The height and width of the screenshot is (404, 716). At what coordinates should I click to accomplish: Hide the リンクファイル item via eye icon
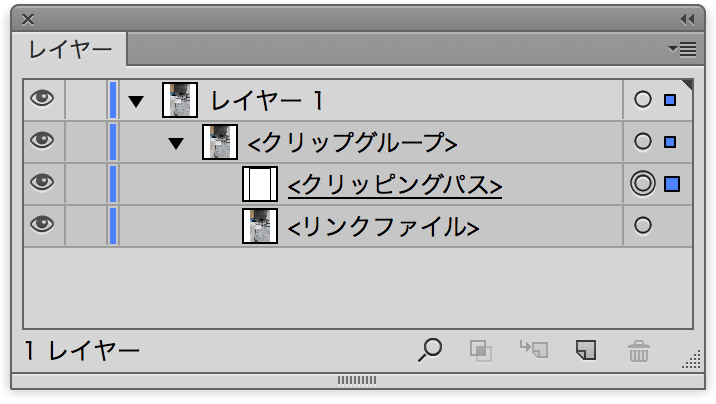pos(42,225)
